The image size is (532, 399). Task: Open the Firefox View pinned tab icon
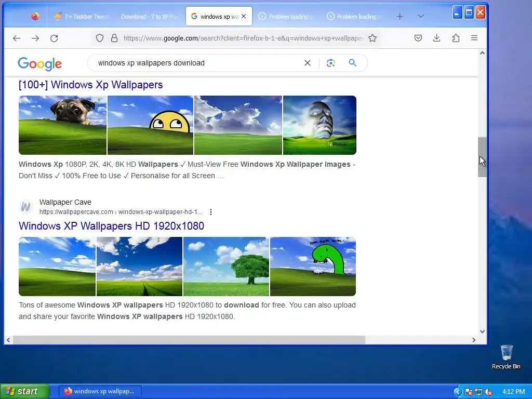tap(35, 16)
